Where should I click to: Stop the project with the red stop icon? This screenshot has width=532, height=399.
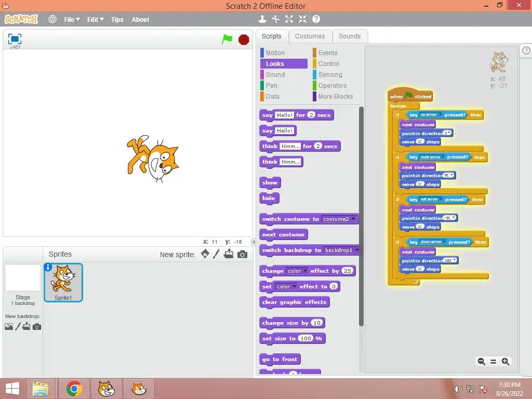[x=244, y=39]
